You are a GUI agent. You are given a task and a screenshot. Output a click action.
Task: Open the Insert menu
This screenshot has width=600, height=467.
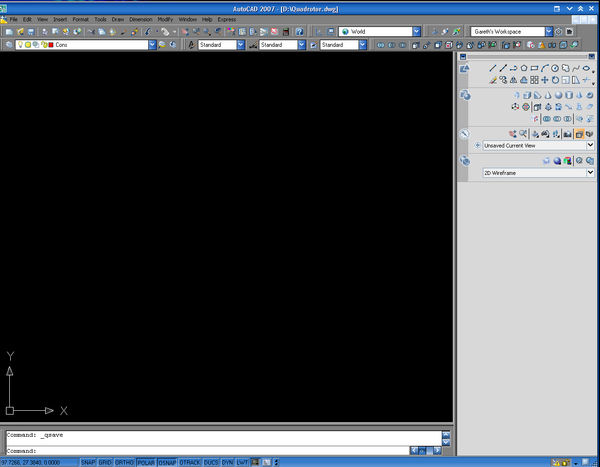click(60, 20)
